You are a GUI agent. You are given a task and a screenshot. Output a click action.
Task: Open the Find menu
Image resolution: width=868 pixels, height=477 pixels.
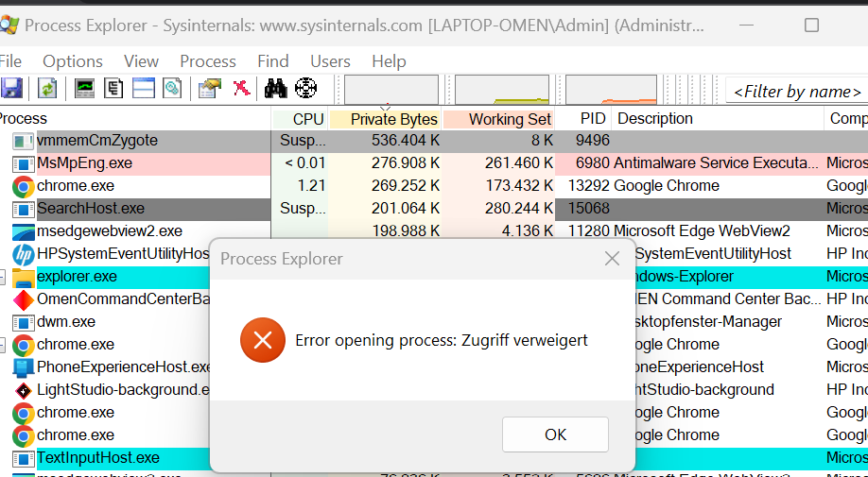[273, 61]
